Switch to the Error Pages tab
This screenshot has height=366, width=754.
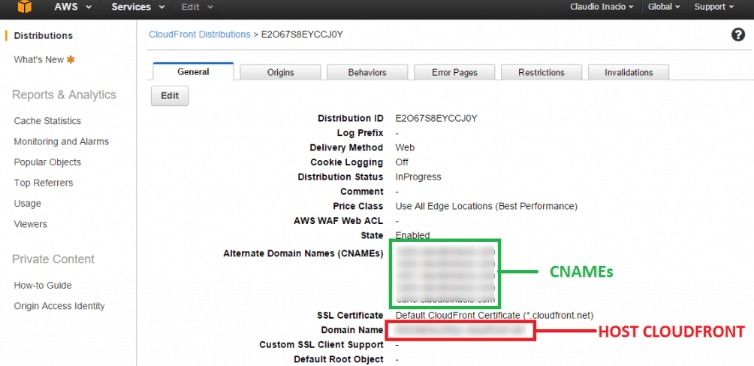[454, 72]
